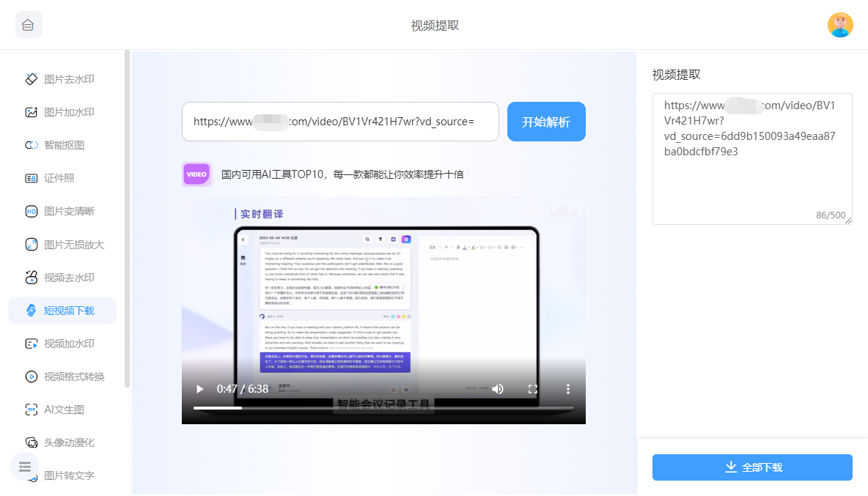
Task: Click the 0:47 / 6:38 time display
Action: (x=243, y=389)
